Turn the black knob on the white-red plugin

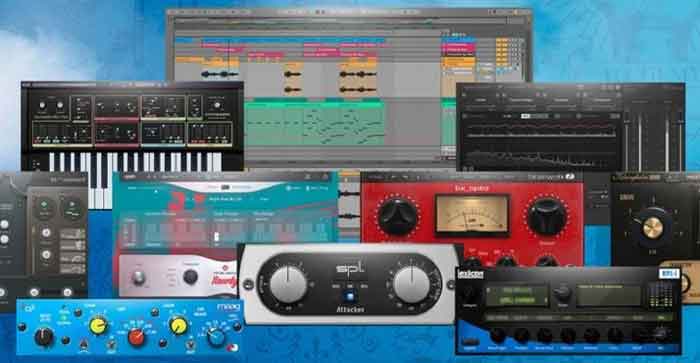(190, 277)
